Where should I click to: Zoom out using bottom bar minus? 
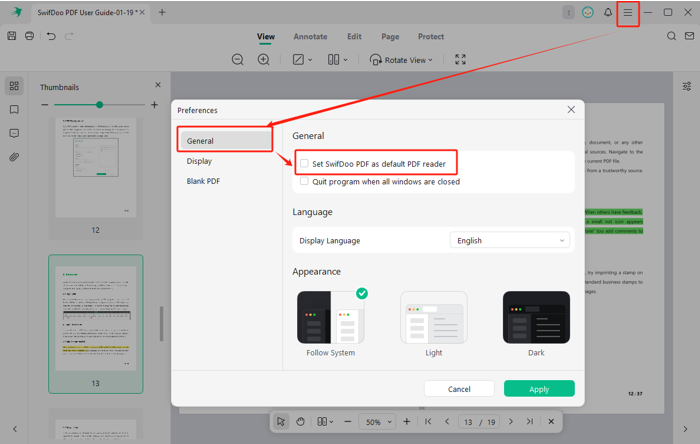(348, 422)
